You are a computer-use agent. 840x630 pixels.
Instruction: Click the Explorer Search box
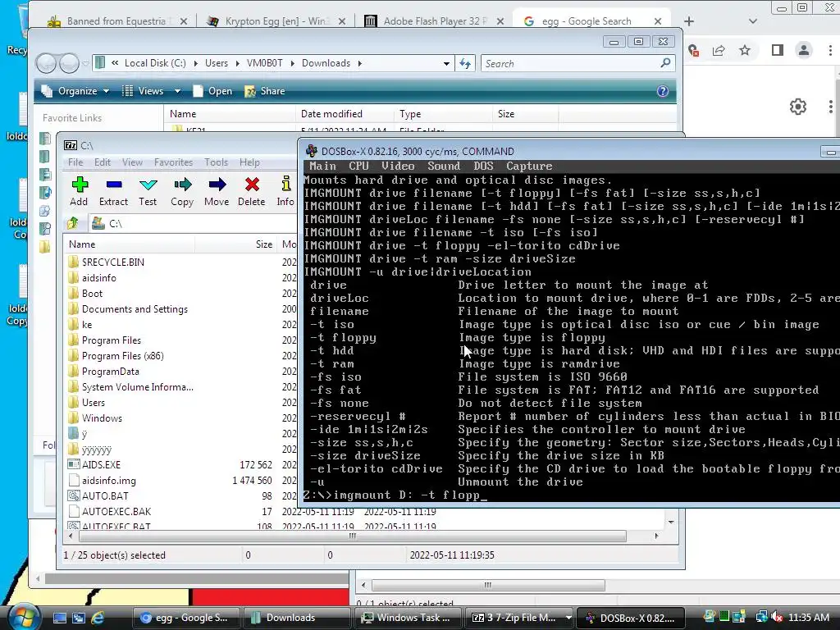(x=577, y=63)
